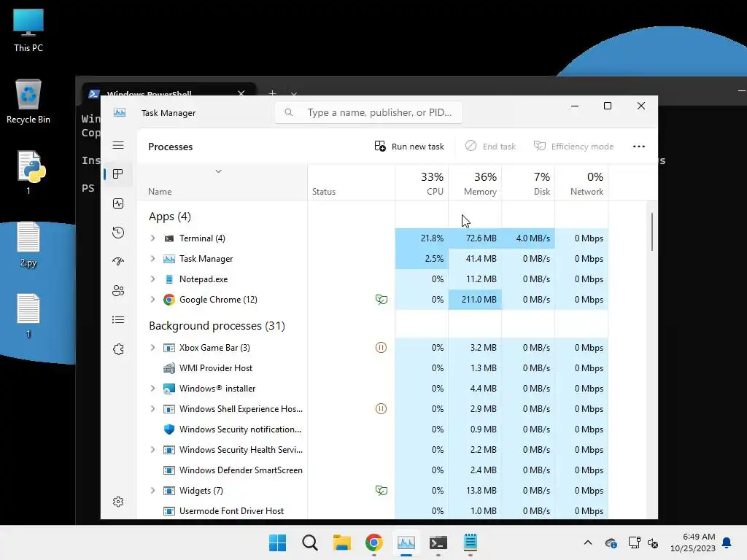The width and height of the screenshot is (747, 560).
Task: Open File Explorer from taskbar
Action: point(341,542)
